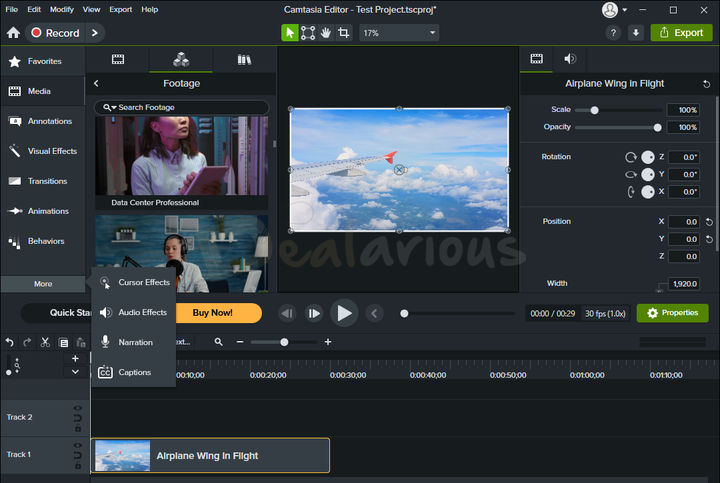720x483 pixels.
Task: Expand the Record options chevron
Action: 95,33
